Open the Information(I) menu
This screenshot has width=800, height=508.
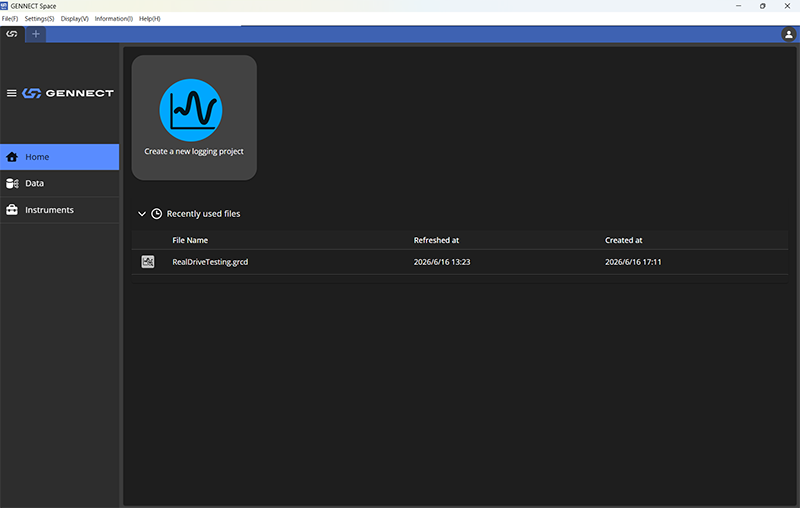[113, 19]
